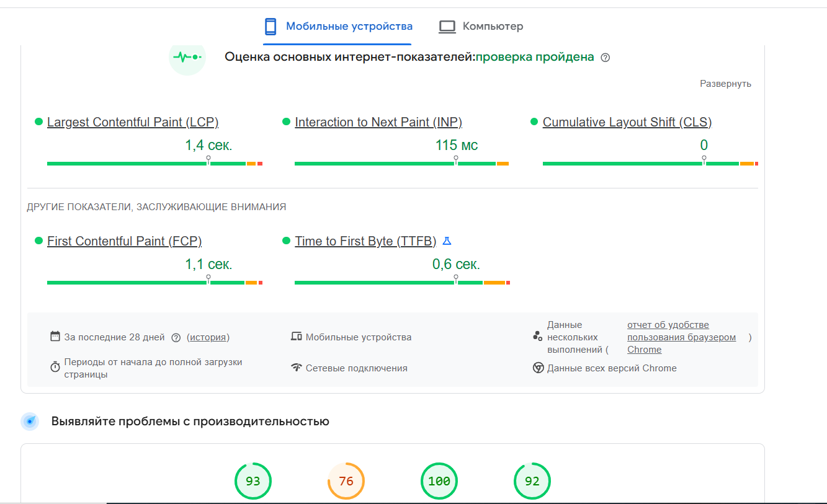Switch to the Компьютер tab
Viewport: 827px width, 504px height.
[x=481, y=27]
